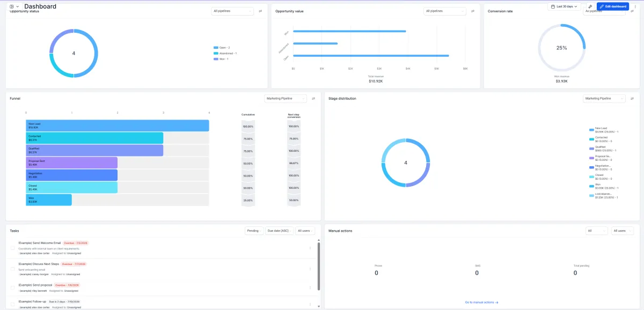Click the pin icon beside Edit dashboard
The width and height of the screenshot is (644, 310).
590,6
